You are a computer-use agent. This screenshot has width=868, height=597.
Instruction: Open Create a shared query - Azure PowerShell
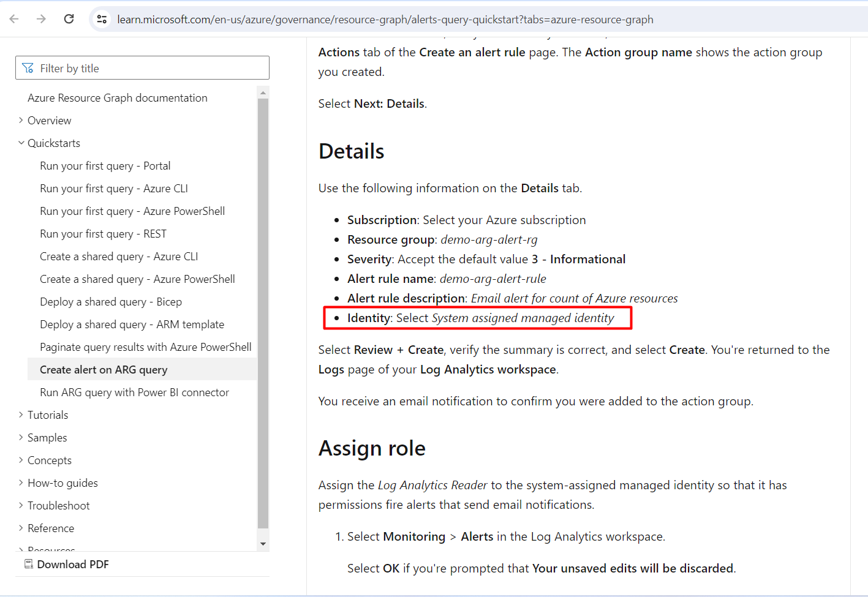point(137,279)
